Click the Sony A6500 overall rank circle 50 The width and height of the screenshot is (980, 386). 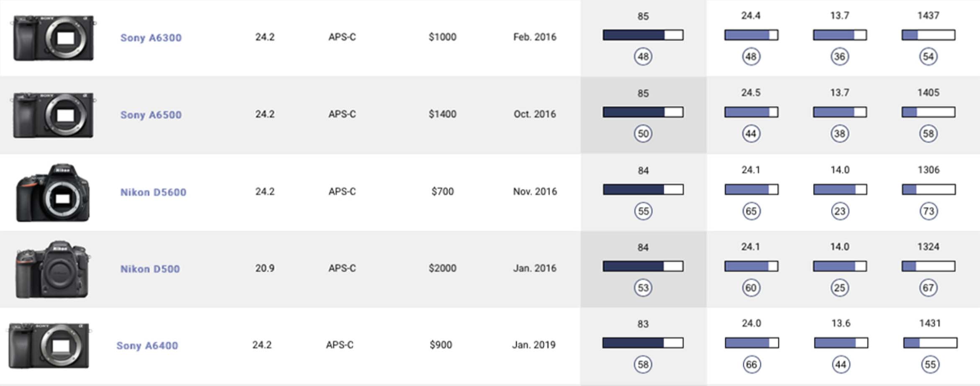click(x=643, y=134)
